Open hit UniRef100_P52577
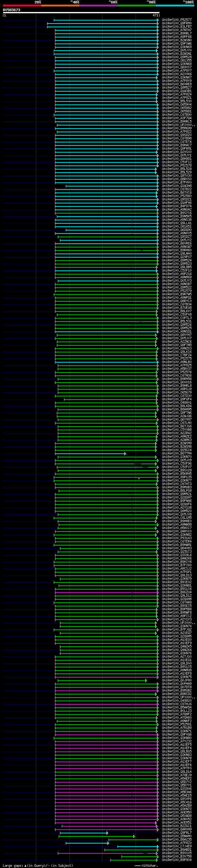Viewport: 197px width, 868px height. coord(177,20)
